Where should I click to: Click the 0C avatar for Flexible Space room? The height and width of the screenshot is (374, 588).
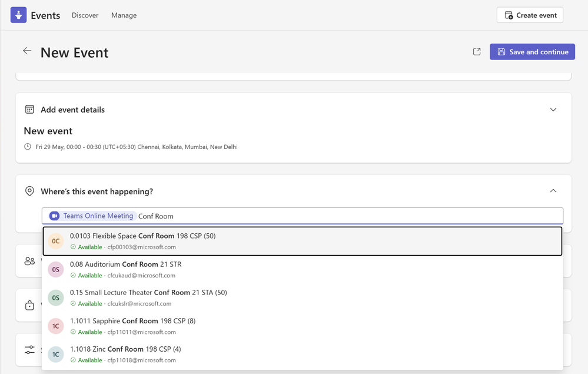point(56,241)
